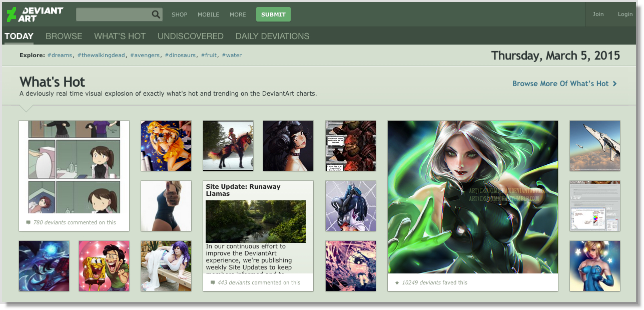Image resolution: width=644 pixels, height=310 pixels.
Task: Open the painting software screenshot thumbnail
Action: click(595, 206)
